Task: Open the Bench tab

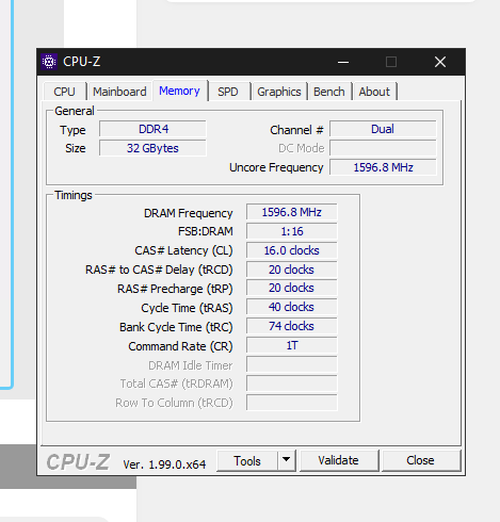Action: (x=329, y=92)
